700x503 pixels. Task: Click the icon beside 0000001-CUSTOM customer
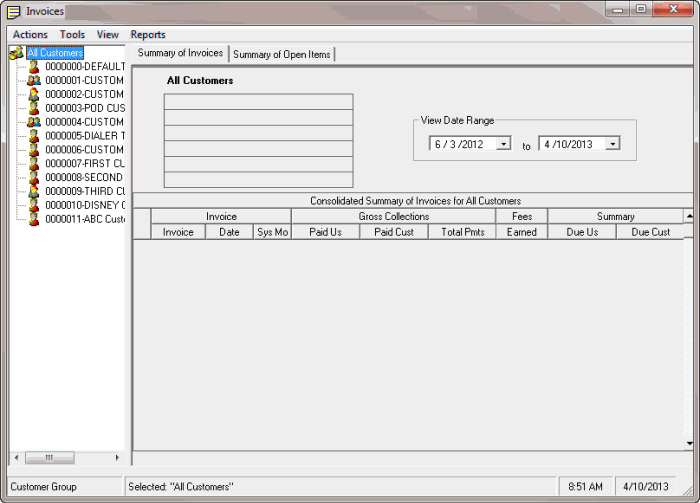pos(34,81)
